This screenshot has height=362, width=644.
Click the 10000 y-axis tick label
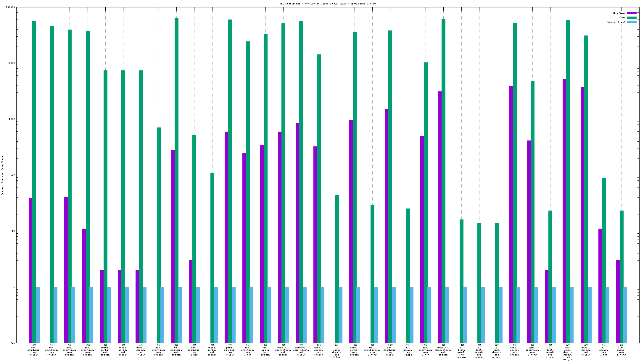click(x=11, y=63)
